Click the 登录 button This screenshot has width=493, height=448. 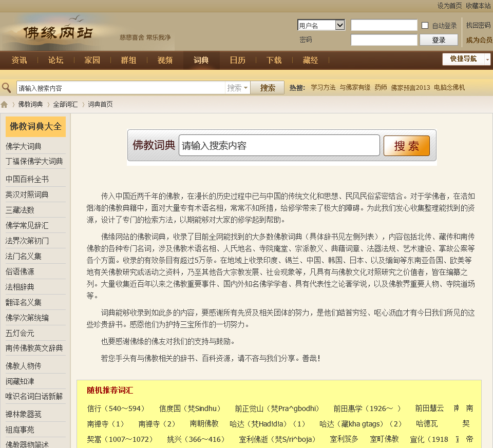pyautogui.click(x=439, y=40)
